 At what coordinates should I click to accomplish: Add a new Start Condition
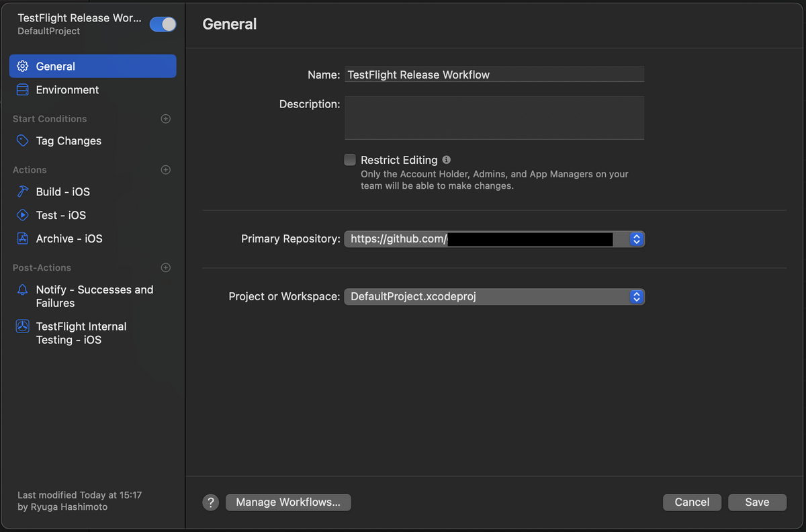click(166, 119)
